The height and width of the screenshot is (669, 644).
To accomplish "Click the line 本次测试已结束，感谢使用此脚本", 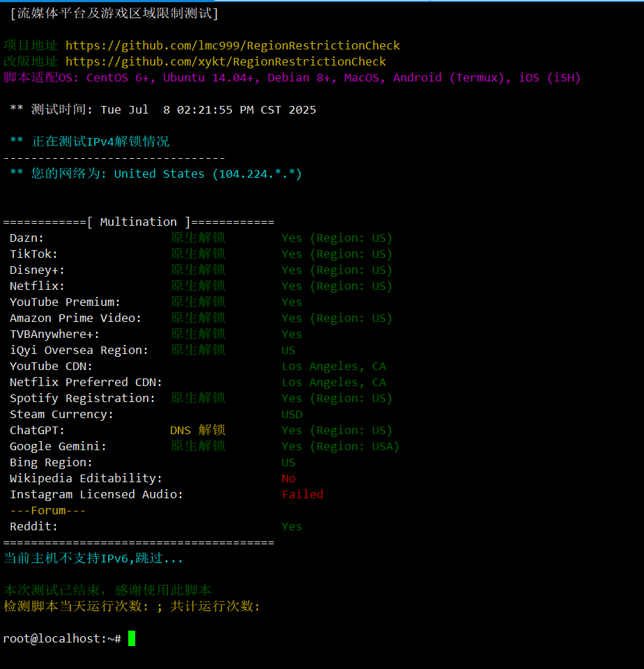I will (x=107, y=590).
